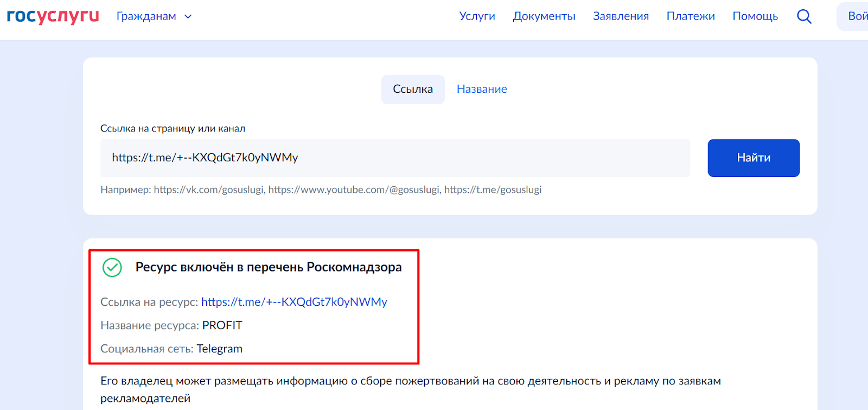The image size is (868, 410).
Task: Click the PROFIT resource name text
Action: click(222, 325)
